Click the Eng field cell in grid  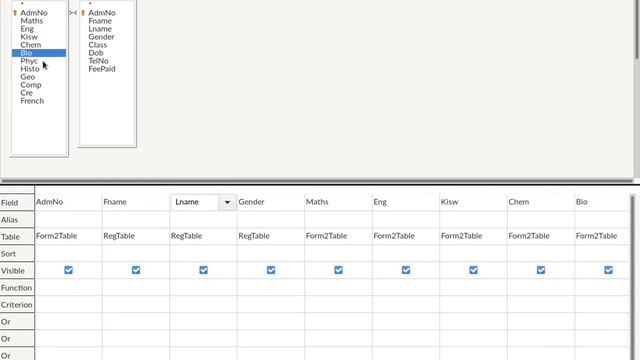[406, 202]
